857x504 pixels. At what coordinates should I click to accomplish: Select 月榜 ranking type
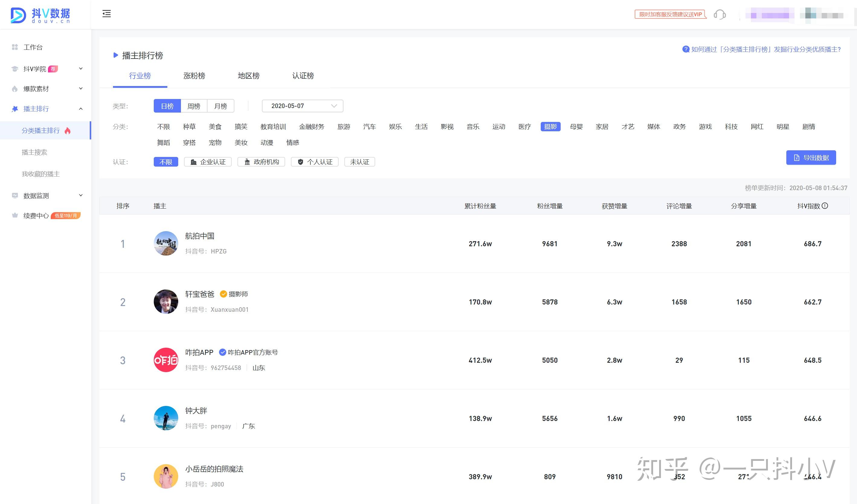[221, 106]
